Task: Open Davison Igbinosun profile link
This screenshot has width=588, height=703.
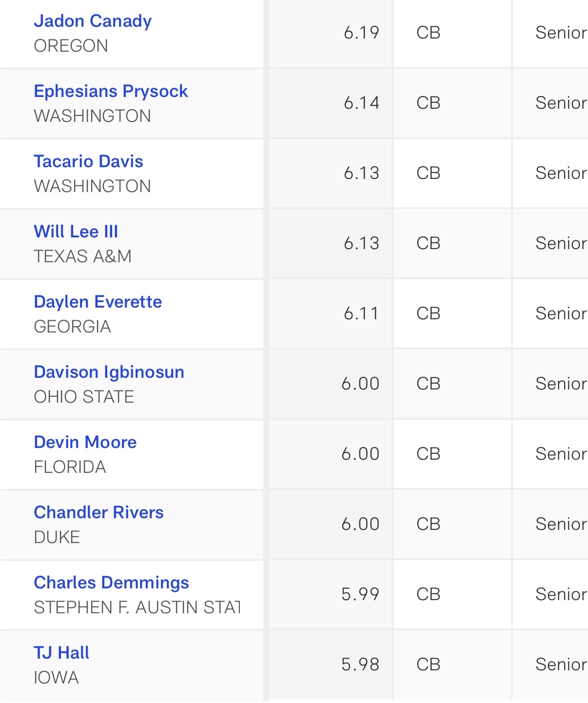Action: (x=109, y=372)
